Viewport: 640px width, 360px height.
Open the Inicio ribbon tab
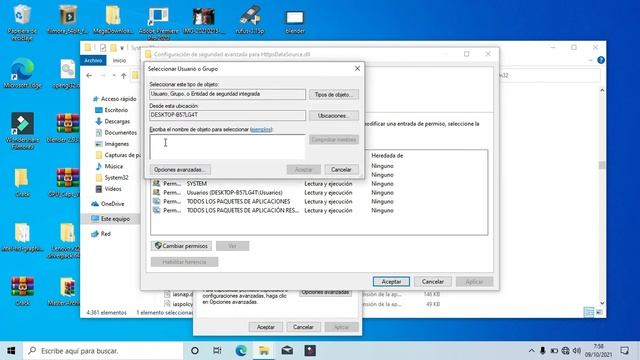click(x=119, y=60)
